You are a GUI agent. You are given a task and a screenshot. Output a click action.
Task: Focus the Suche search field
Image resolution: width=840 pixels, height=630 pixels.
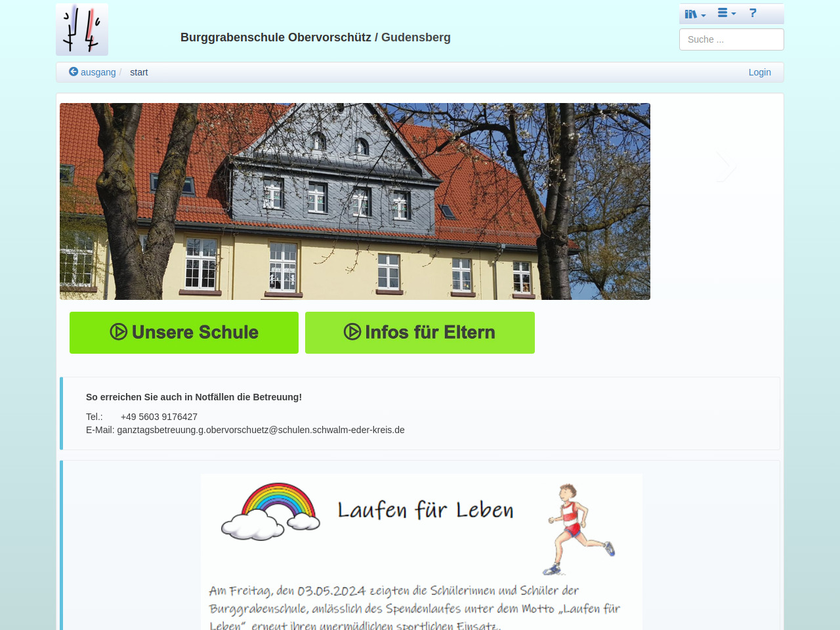(731, 39)
